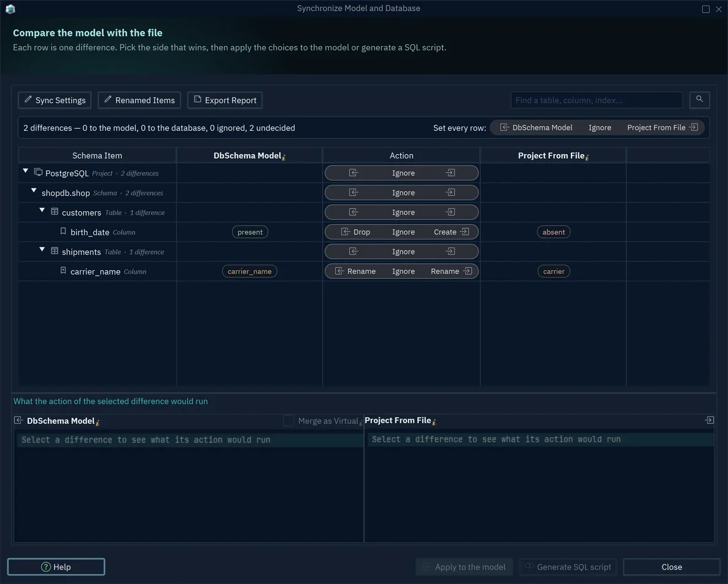Click the Close button at bottom right
This screenshot has height=584, width=728.
tap(672, 567)
